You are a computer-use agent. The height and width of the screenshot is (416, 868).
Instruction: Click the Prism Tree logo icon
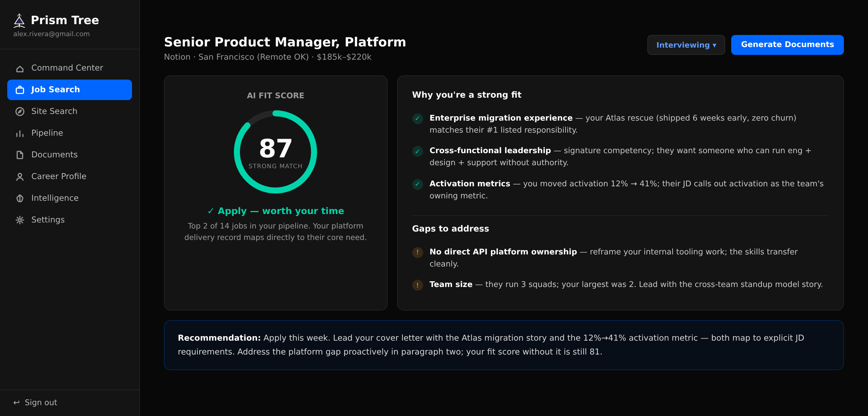point(19,20)
